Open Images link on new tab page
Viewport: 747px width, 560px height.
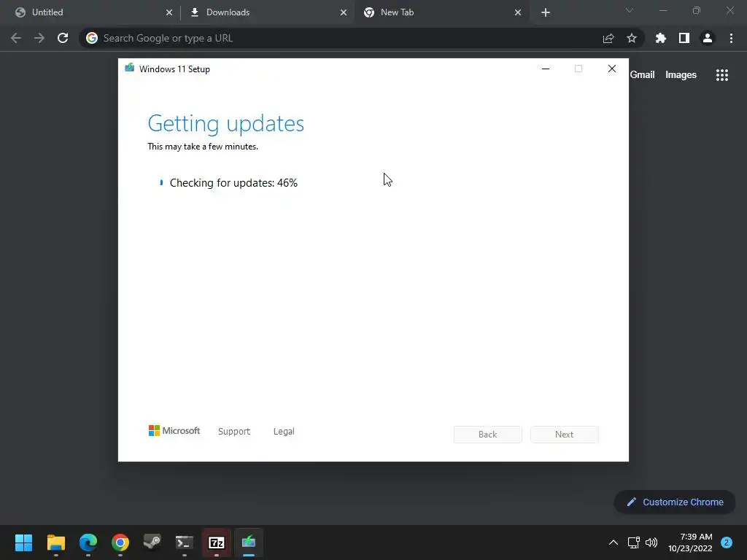click(681, 75)
